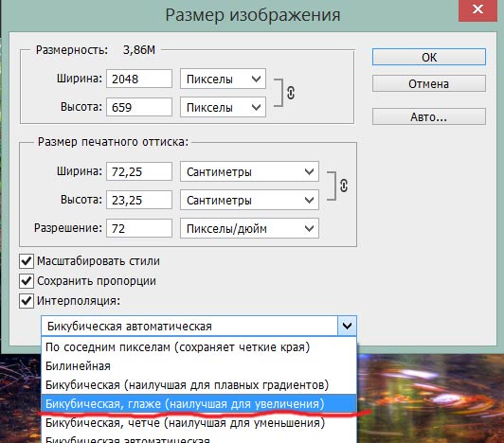Click the pixel width field showing 2048
The width and height of the screenshot is (504, 443).
(x=139, y=79)
